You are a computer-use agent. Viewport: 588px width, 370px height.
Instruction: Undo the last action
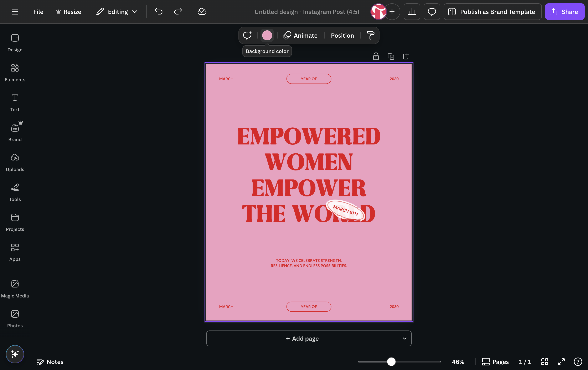click(159, 12)
